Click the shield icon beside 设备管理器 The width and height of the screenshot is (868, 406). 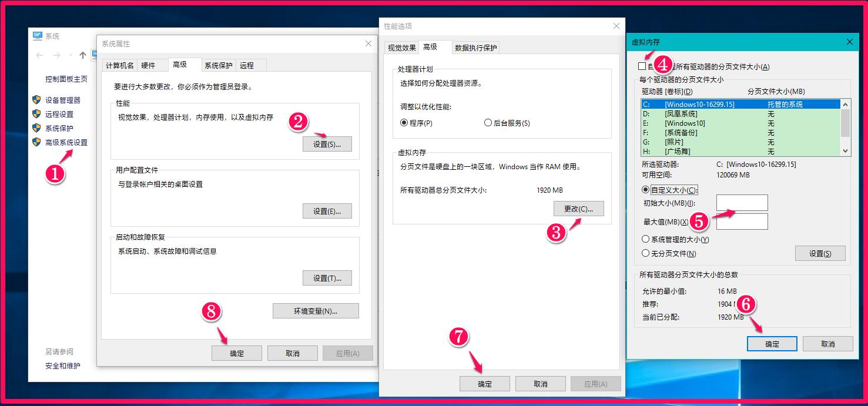[x=35, y=100]
